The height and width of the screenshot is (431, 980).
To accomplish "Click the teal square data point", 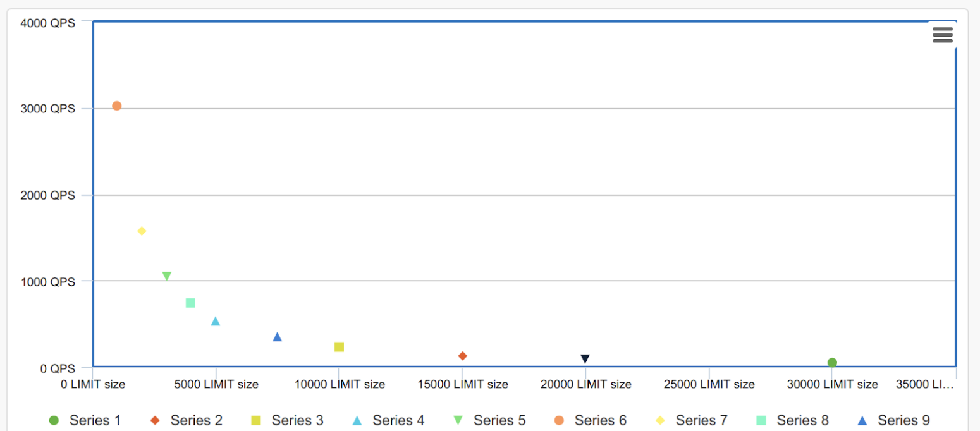I will 190,303.
